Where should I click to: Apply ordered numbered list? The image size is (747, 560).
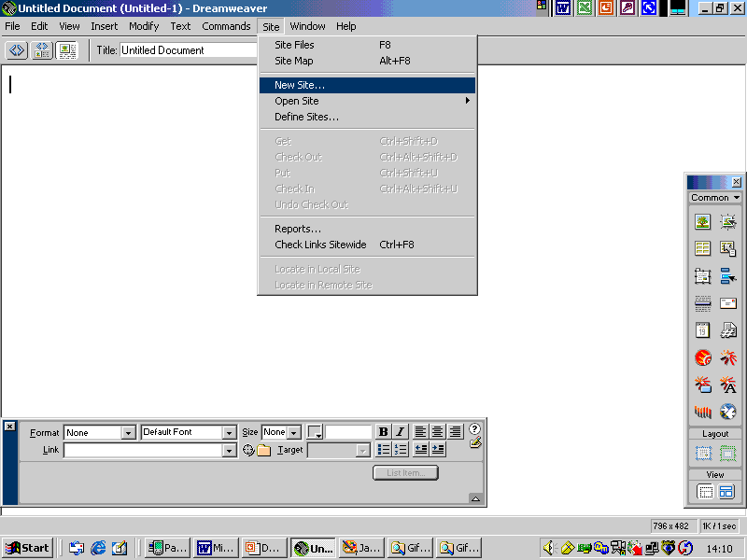401,450
